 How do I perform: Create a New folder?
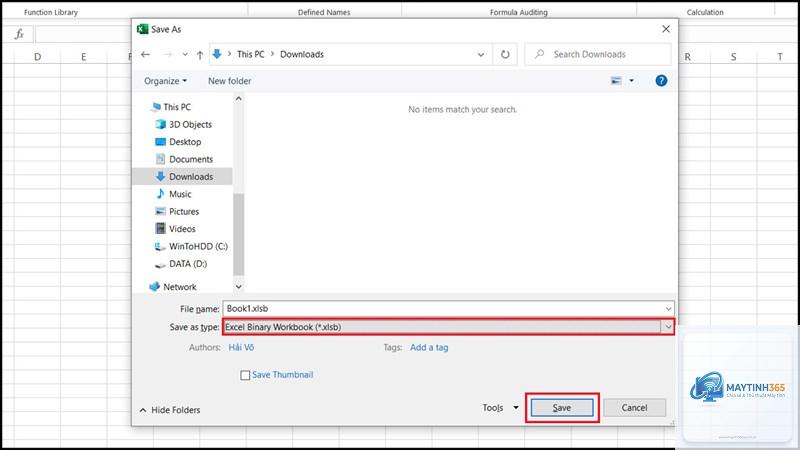[230, 81]
